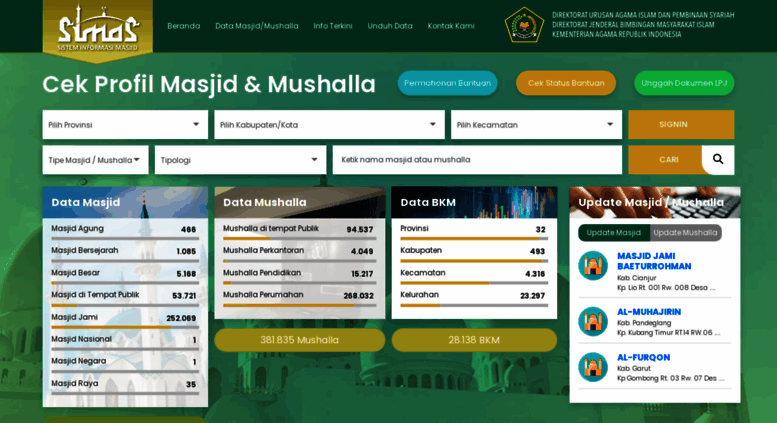Expand the Tipologi dropdown
This screenshot has width=777, height=423.
point(240,160)
